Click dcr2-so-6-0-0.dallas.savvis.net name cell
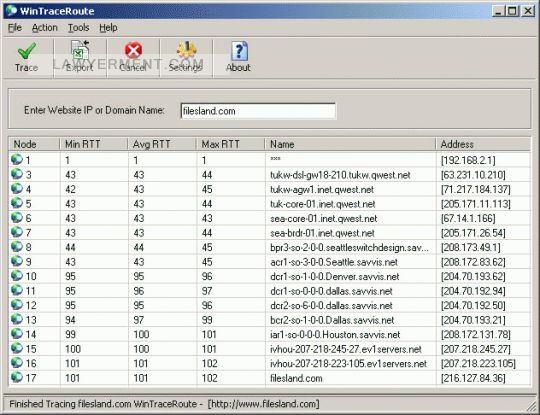This screenshot has width=540, height=415. 331,305
